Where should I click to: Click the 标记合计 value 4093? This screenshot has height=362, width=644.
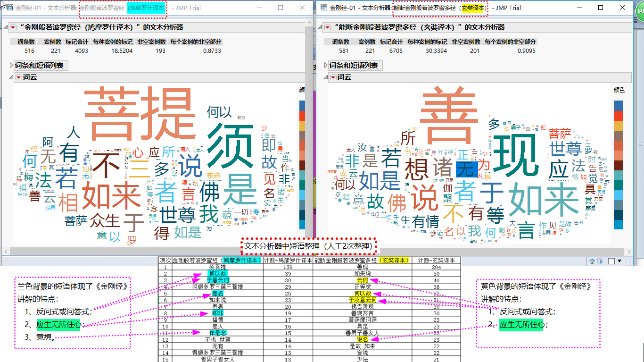click(x=82, y=51)
